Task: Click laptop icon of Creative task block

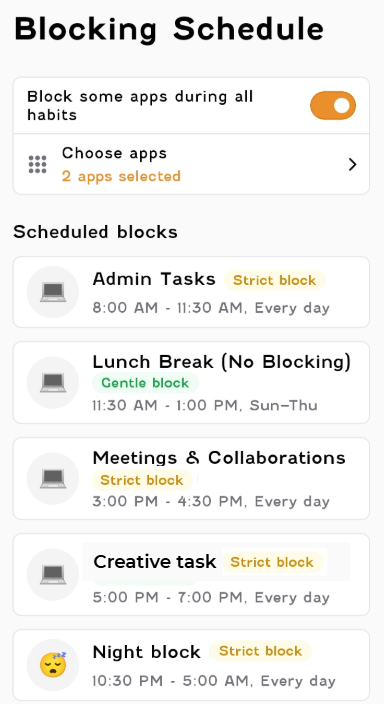Action: point(53,575)
